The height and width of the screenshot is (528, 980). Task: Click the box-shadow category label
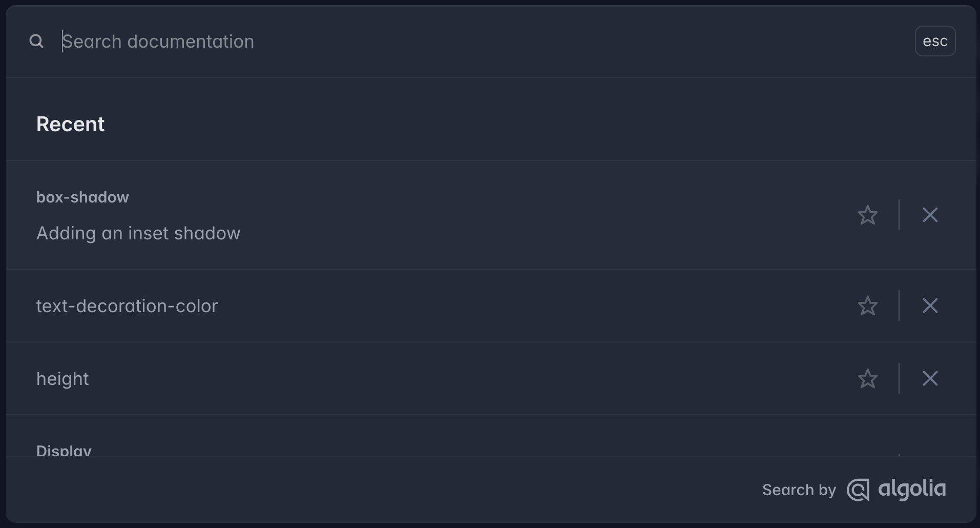click(x=82, y=197)
